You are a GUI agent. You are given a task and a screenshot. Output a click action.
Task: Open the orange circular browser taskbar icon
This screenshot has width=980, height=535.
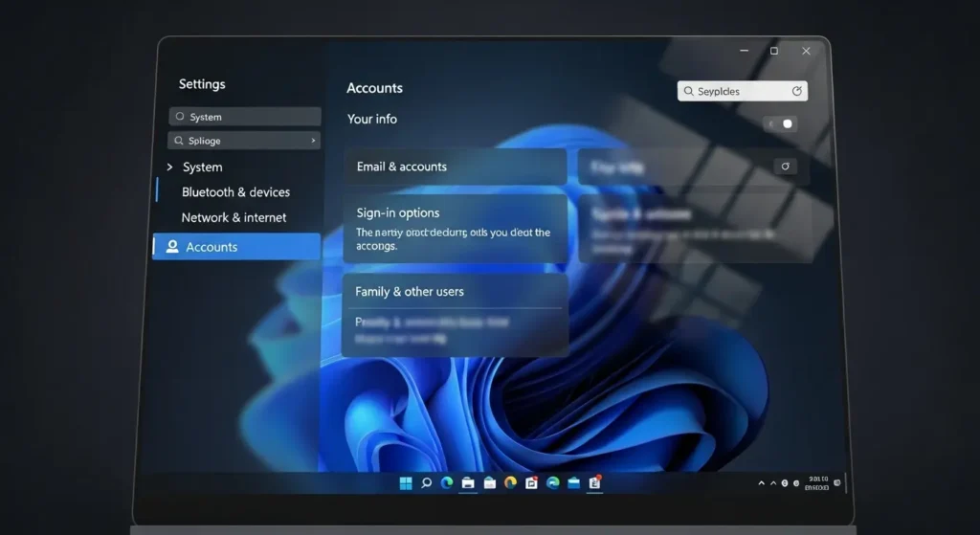pyautogui.click(x=511, y=482)
